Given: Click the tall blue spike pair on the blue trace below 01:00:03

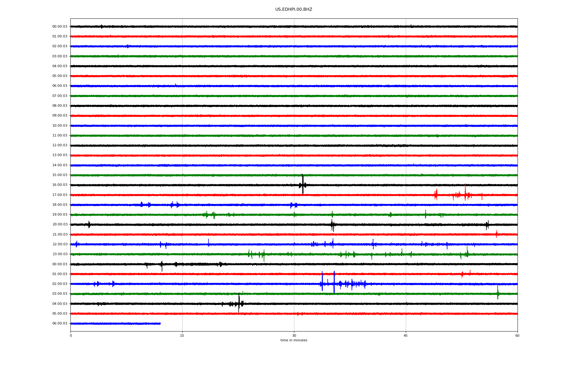Looking at the screenshot, I should click(x=328, y=282).
